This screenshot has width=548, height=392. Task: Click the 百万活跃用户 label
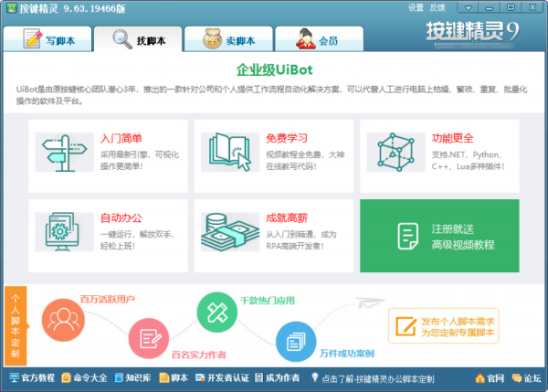pos(107,299)
